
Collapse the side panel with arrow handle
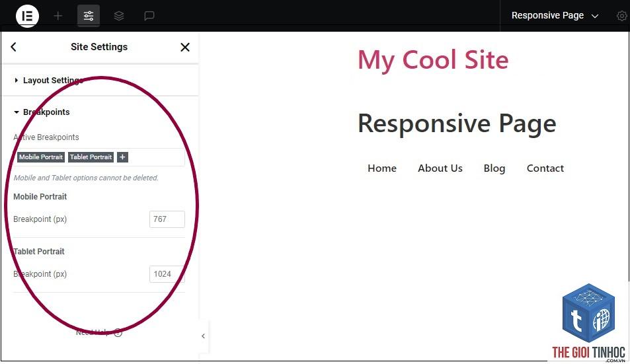[x=204, y=336]
